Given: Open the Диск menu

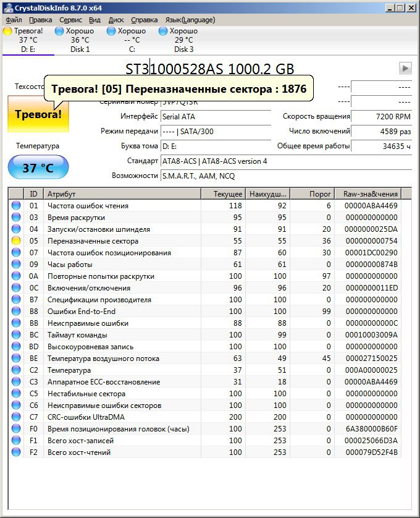Looking at the screenshot, I should [x=116, y=20].
